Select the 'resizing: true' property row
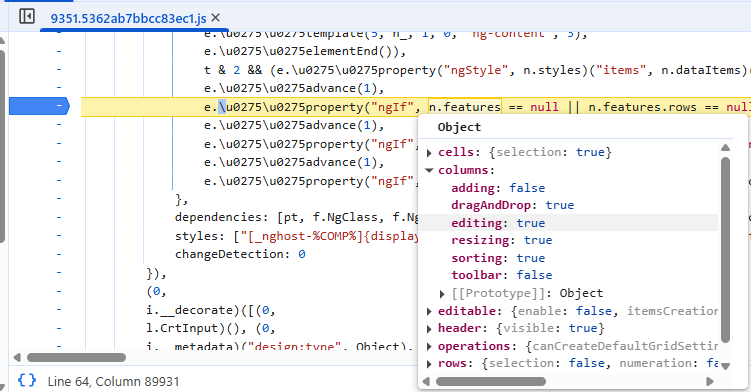751x392 pixels. pyautogui.click(x=501, y=240)
